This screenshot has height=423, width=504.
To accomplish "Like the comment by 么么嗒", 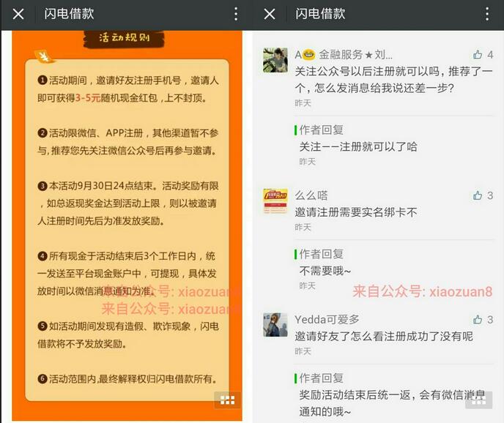I will click(478, 195).
